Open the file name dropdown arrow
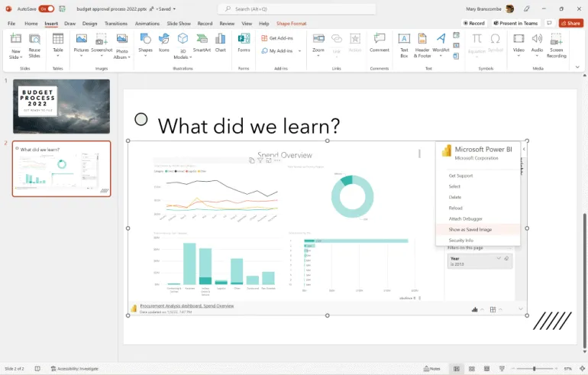 (x=174, y=8)
